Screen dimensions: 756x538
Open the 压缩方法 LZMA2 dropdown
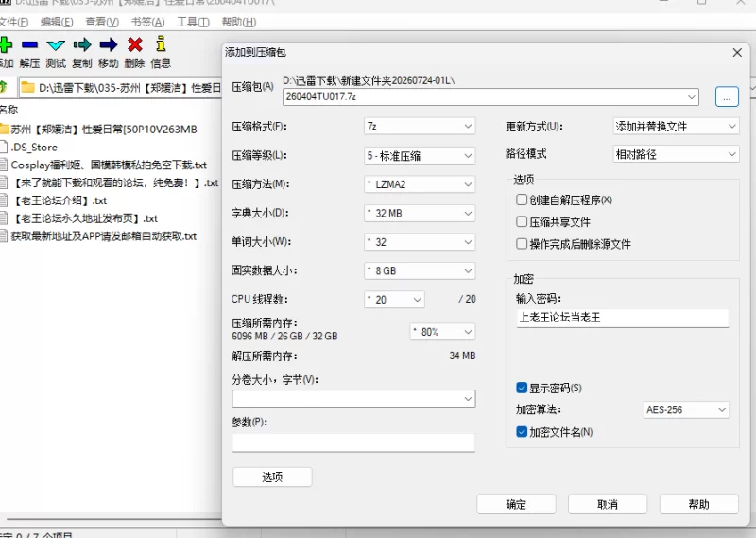pos(420,184)
